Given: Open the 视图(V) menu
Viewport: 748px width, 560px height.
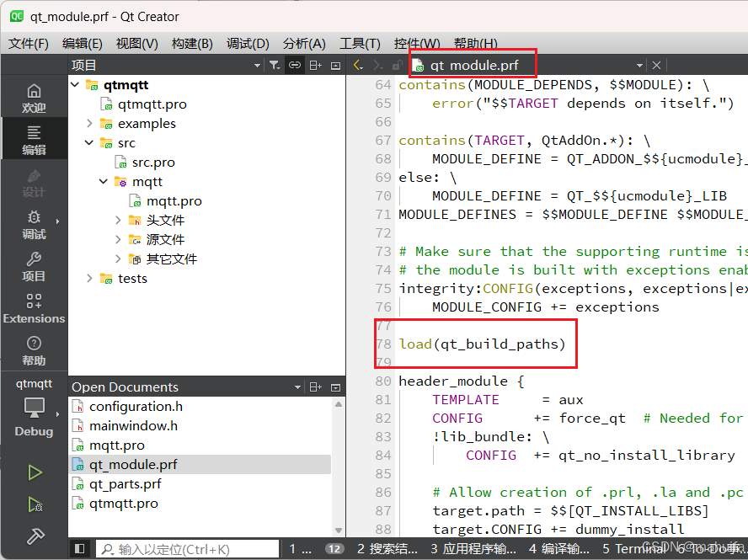Looking at the screenshot, I should (x=137, y=44).
